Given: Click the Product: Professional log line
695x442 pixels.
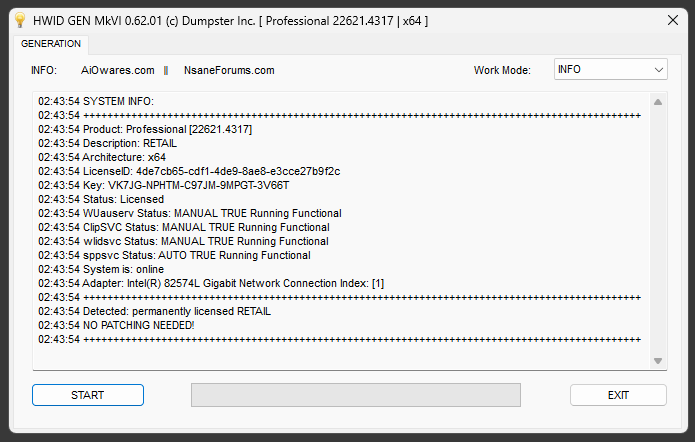Looking at the screenshot, I should pos(145,129).
